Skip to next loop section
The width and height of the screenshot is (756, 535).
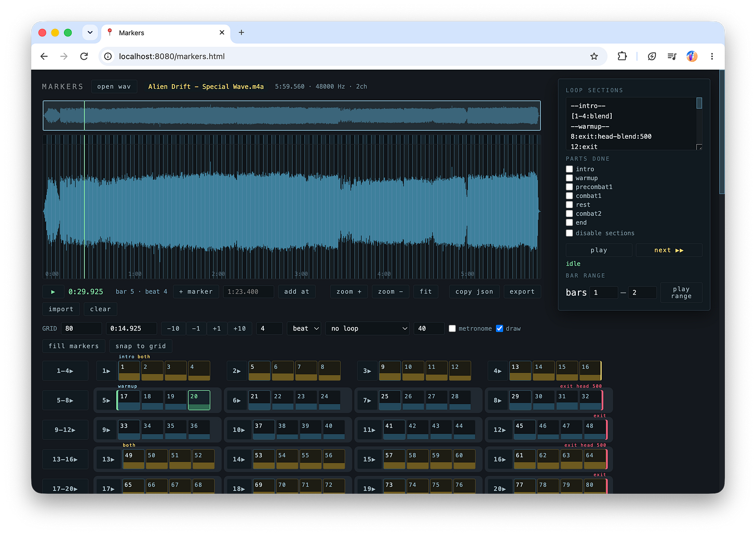[669, 250]
